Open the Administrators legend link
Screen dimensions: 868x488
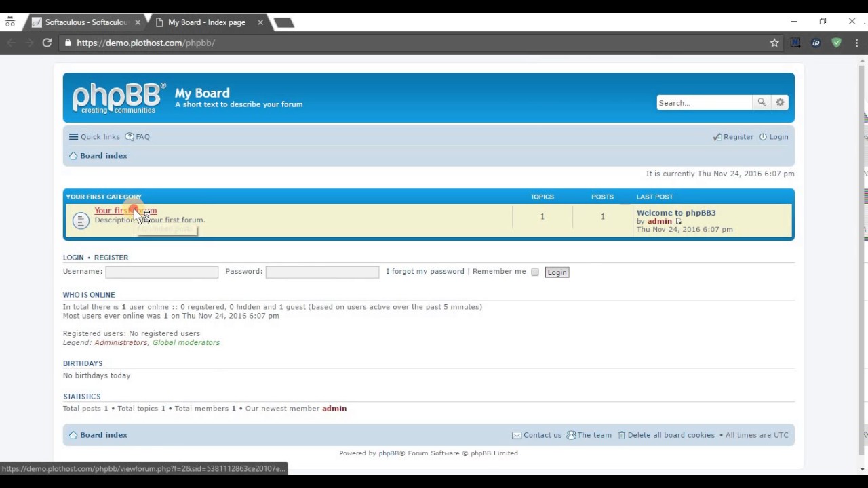121,342
